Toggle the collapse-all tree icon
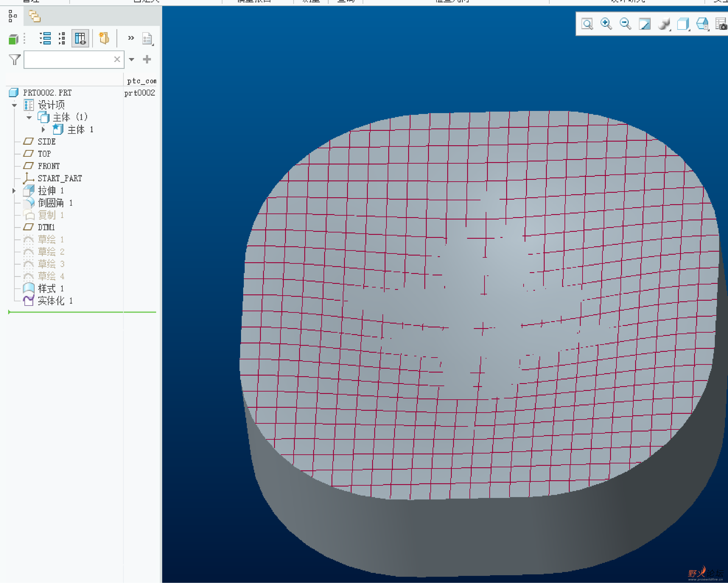The height and width of the screenshot is (583, 728). tap(62, 38)
